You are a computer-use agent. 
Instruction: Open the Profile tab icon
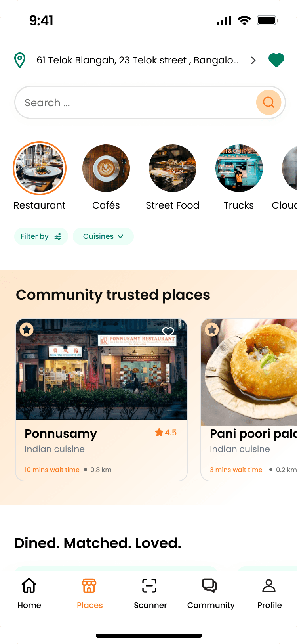pyautogui.click(x=269, y=586)
